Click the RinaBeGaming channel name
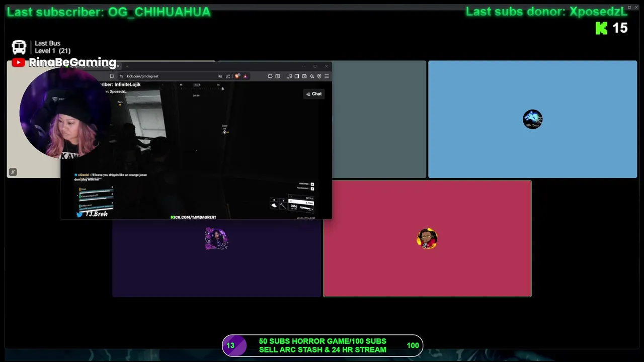 point(72,62)
